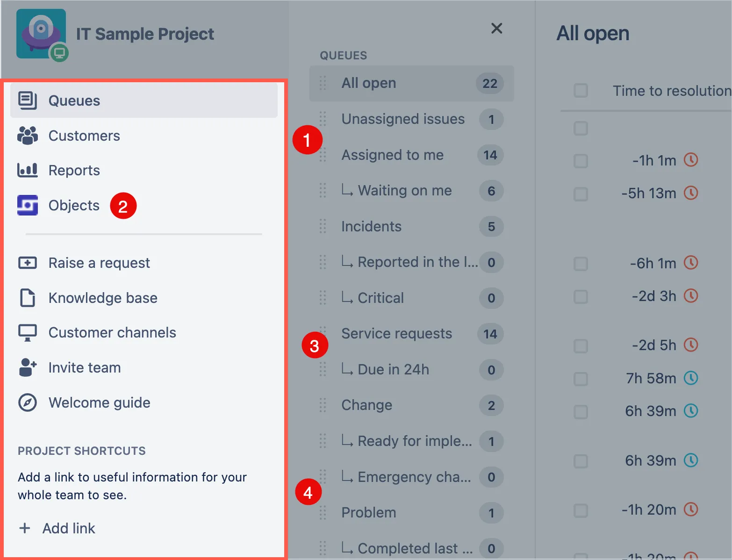Tick the checkbox for the -2d 5h row
This screenshot has width=732, height=560.
(x=581, y=346)
